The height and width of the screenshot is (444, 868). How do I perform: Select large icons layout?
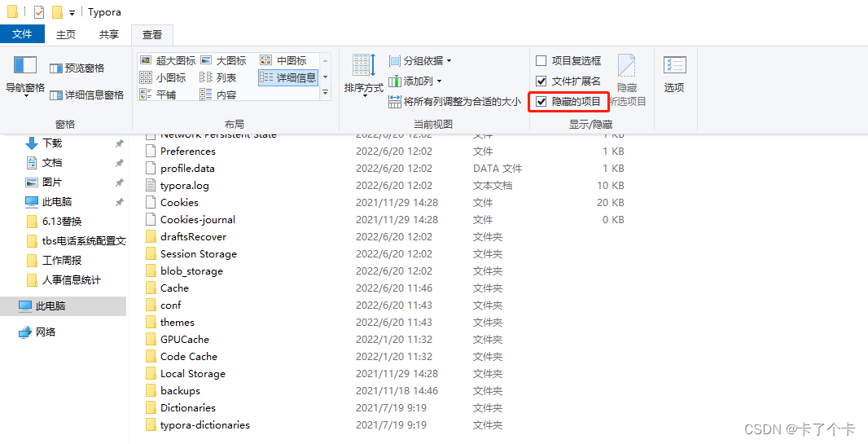click(223, 60)
